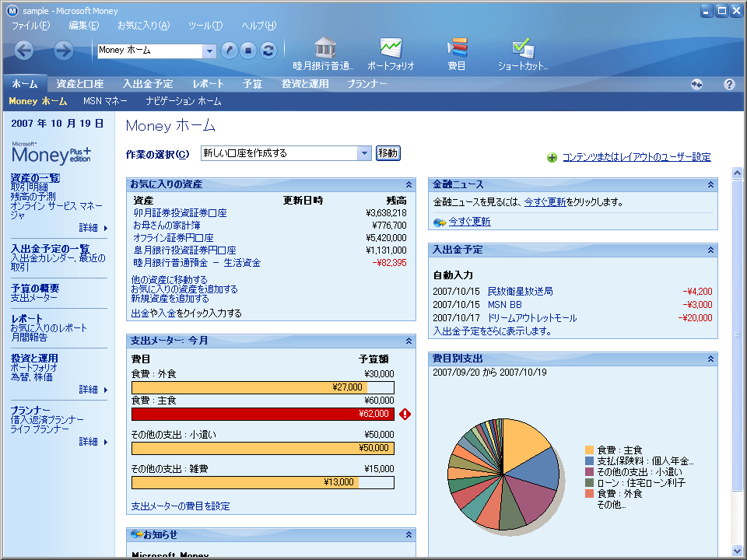Switch to the 入出金予定 tab
Viewport: 747px width, 560px height.
tap(148, 84)
